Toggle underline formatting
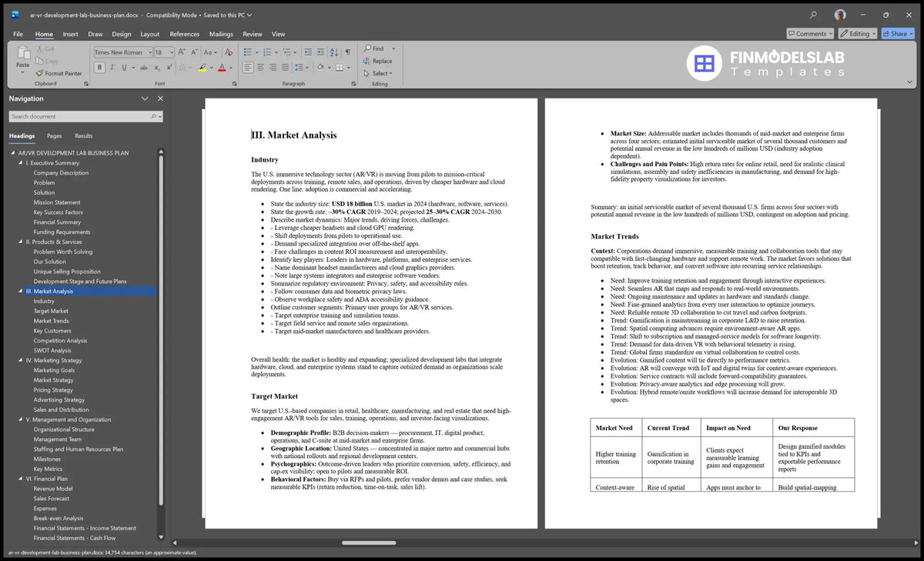Image resolution: width=924 pixels, height=561 pixels. coord(124,68)
